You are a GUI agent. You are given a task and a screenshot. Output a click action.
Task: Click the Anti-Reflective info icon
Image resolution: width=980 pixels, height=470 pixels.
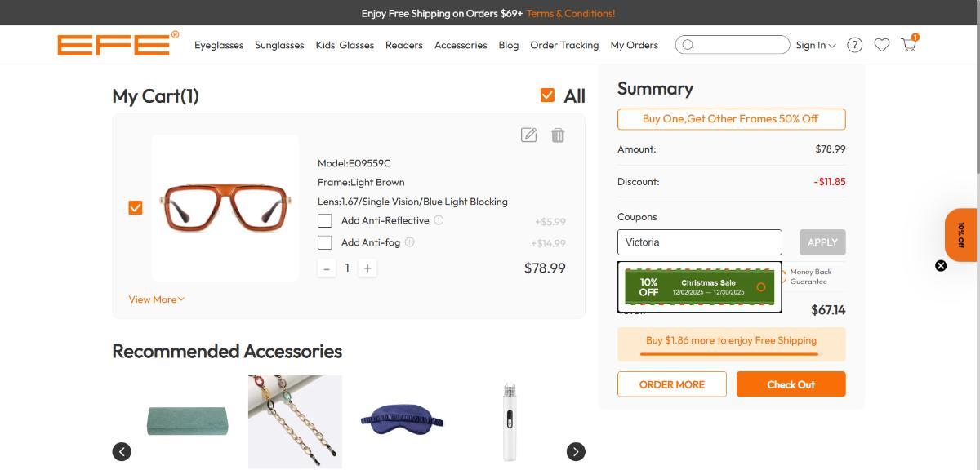tap(439, 220)
